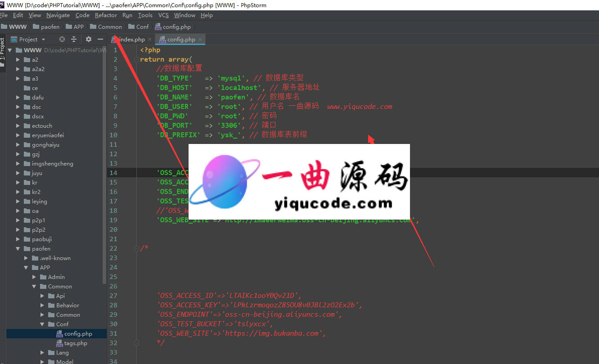The height and width of the screenshot is (364, 599).
Task: Collapse the paofen folder
Action: [x=18, y=249]
